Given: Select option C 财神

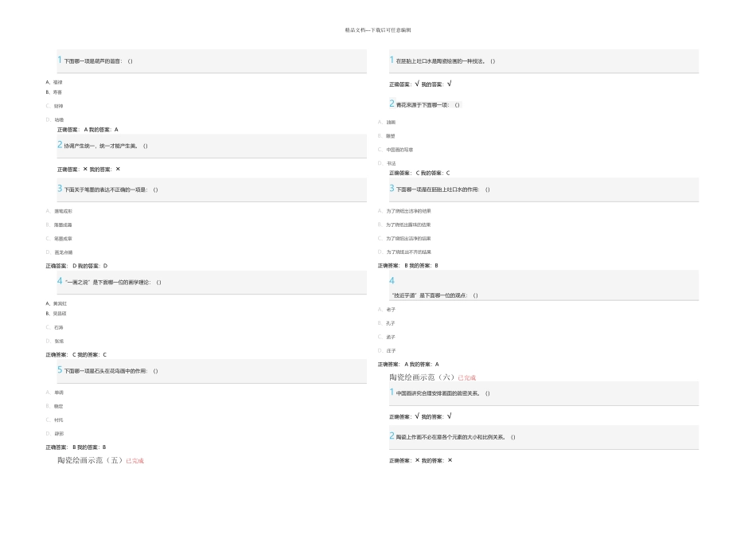Looking at the screenshot, I should pos(58,106).
